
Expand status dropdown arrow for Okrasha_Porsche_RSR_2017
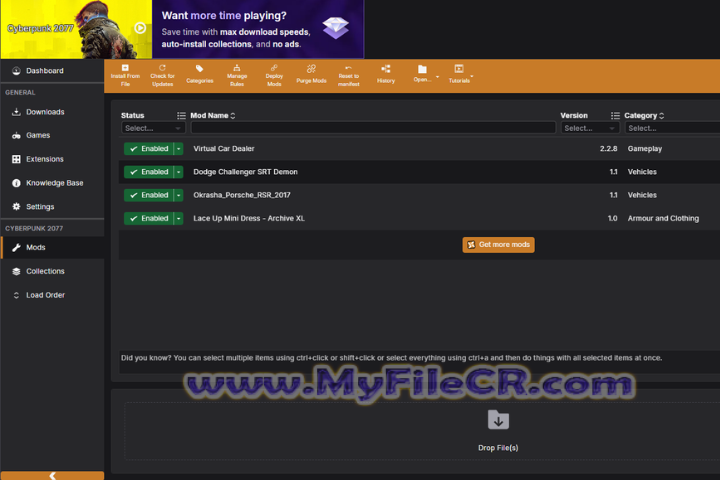179,195
